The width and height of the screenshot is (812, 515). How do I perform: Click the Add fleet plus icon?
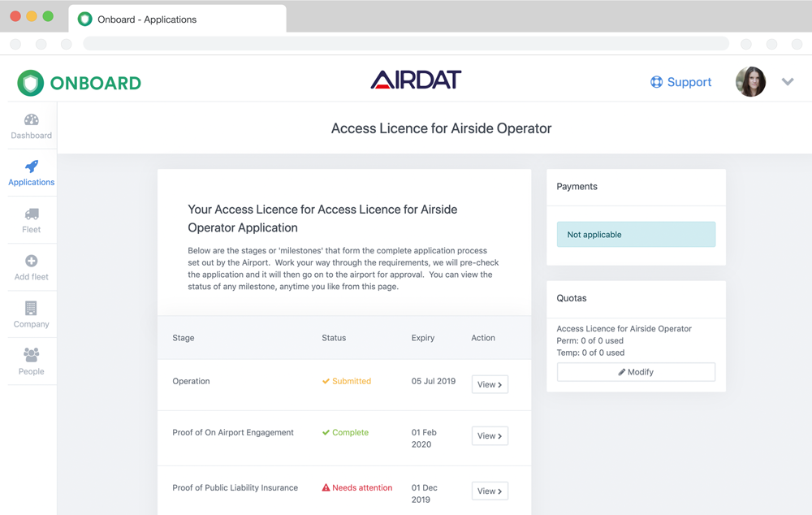(32, 261)
